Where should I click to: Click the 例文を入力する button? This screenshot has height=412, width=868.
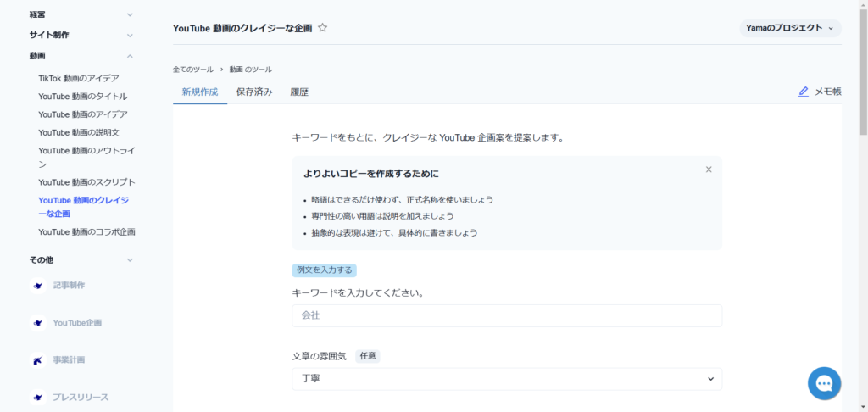[x=325, y=270]
